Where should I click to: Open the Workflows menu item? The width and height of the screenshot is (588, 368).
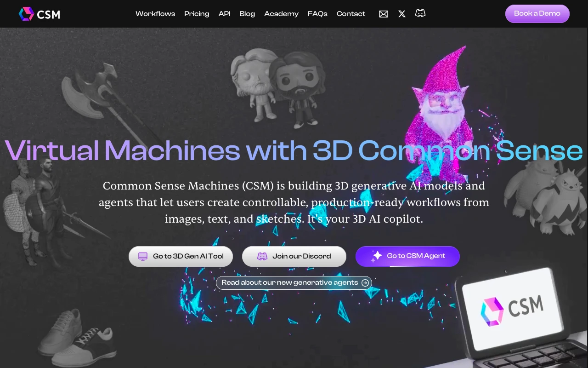pos(155,14)
